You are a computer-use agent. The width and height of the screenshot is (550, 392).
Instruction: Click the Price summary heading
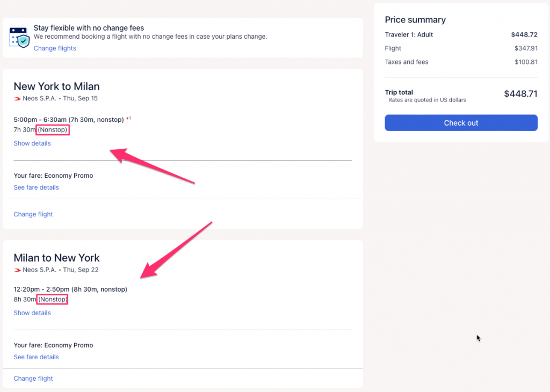point(415,20)
